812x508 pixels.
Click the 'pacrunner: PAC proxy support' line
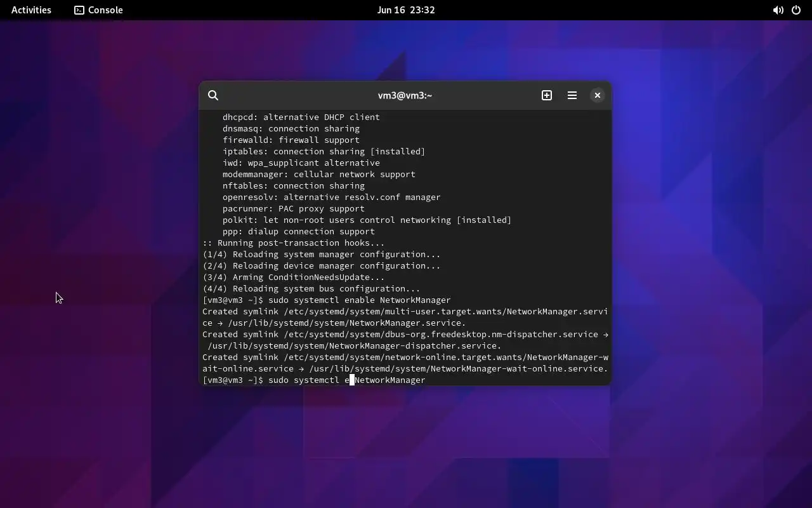pyautogui.click(x=293, y=208)
